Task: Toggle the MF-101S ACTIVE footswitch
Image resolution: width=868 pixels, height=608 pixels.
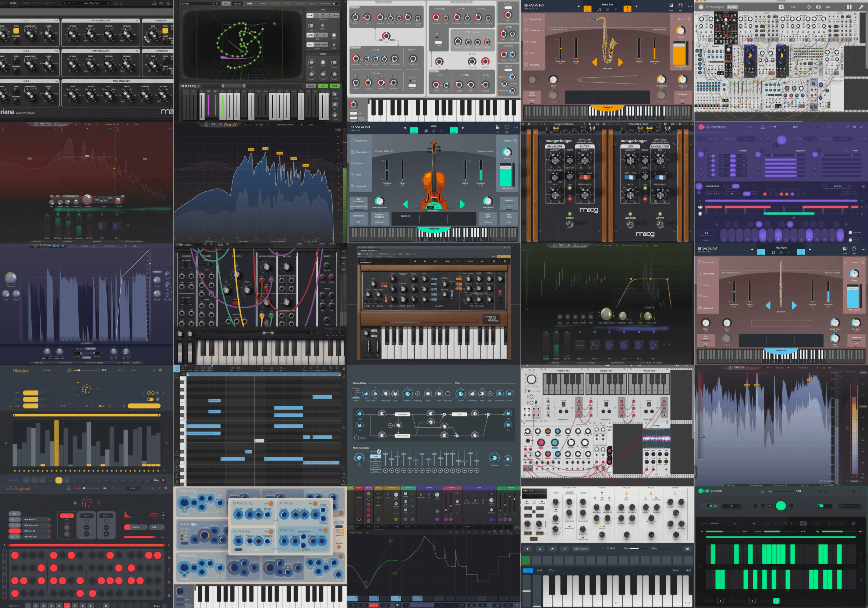Action: [x=570, y=224]
